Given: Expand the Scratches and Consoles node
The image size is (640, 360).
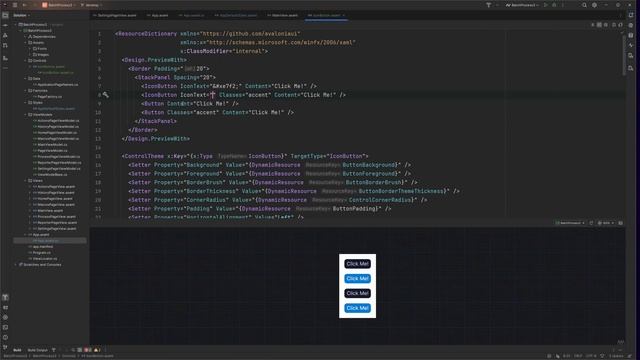Looking at the screenshot, I should click(x=16, y=264).
